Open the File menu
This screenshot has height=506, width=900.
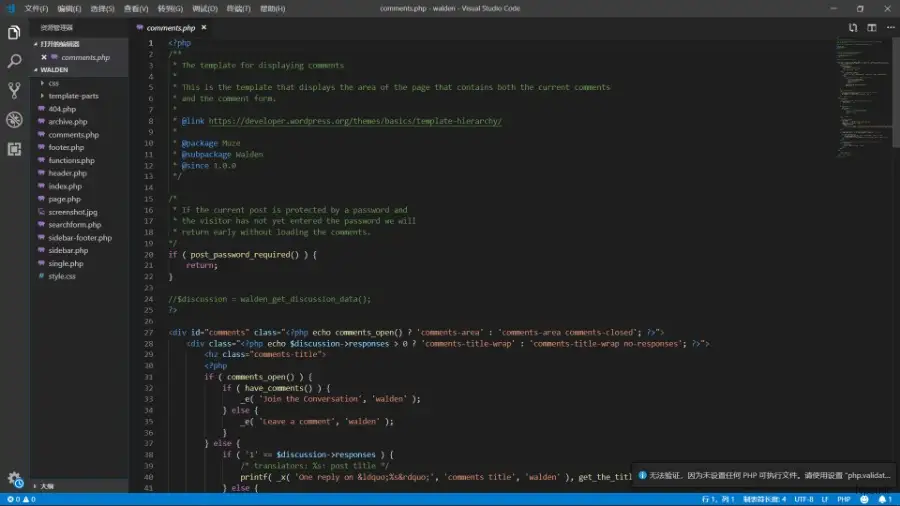click(x=36, y=9)
